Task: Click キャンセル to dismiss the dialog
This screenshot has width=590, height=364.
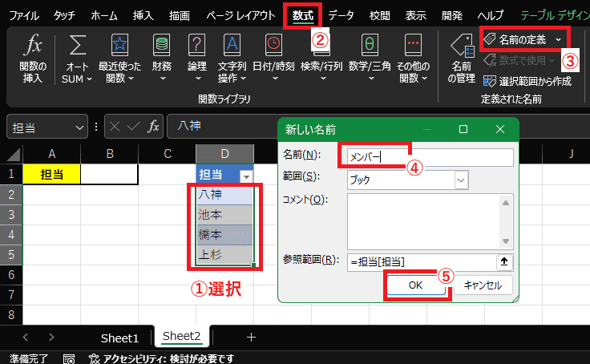Action: (x=483, y=285)
